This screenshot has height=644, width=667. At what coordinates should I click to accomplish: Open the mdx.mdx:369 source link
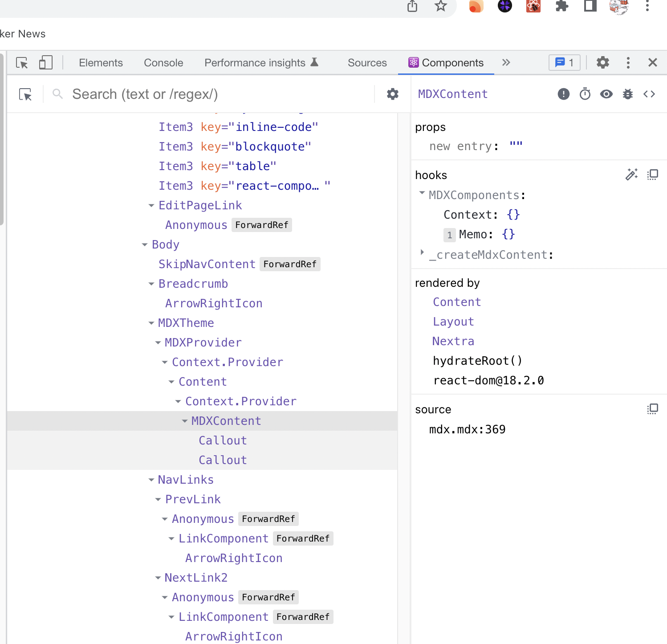tap(467, 429)
